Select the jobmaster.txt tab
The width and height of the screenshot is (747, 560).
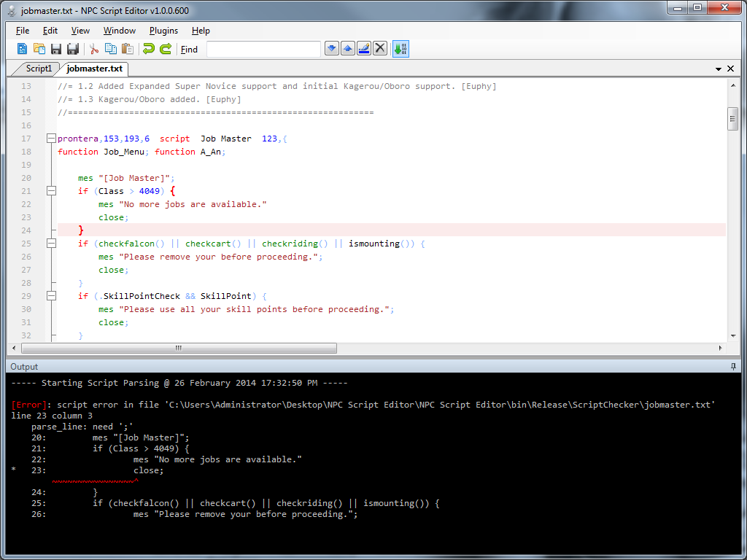(x=94, y=69)
